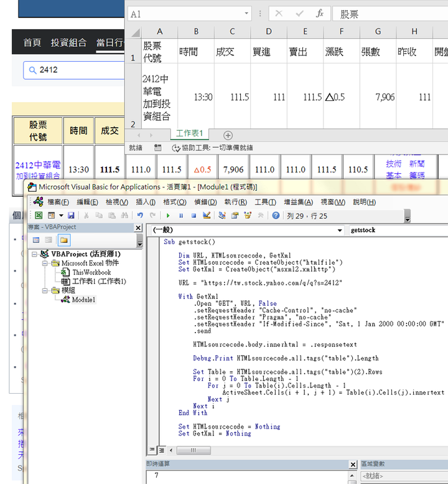
Task: Click the getstock procedure dropdown box
Action: (398, 230)
